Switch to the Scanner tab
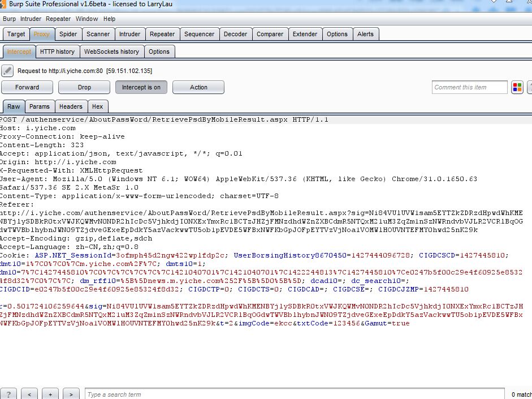Image resolution: width=532 pixels, height=399 pixels. [98, 34]
